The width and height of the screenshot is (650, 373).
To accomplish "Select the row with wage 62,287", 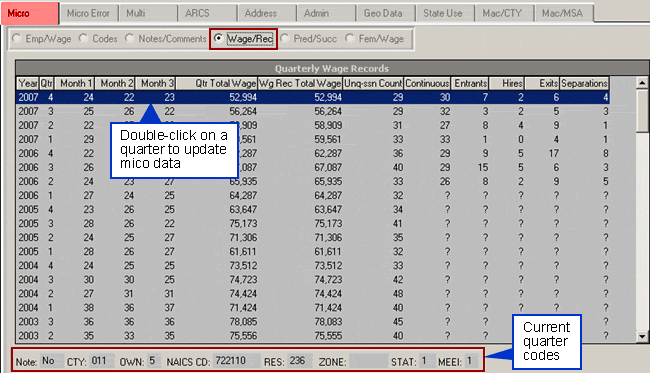I will click(313, 153).
